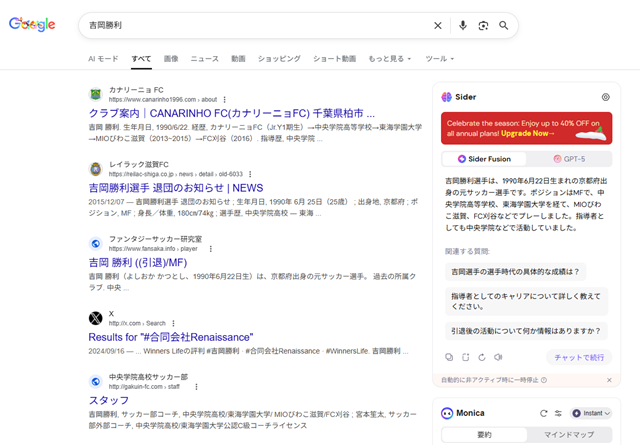Open the ツール dropdown menu
640x445 pixels.
(439, 59)
